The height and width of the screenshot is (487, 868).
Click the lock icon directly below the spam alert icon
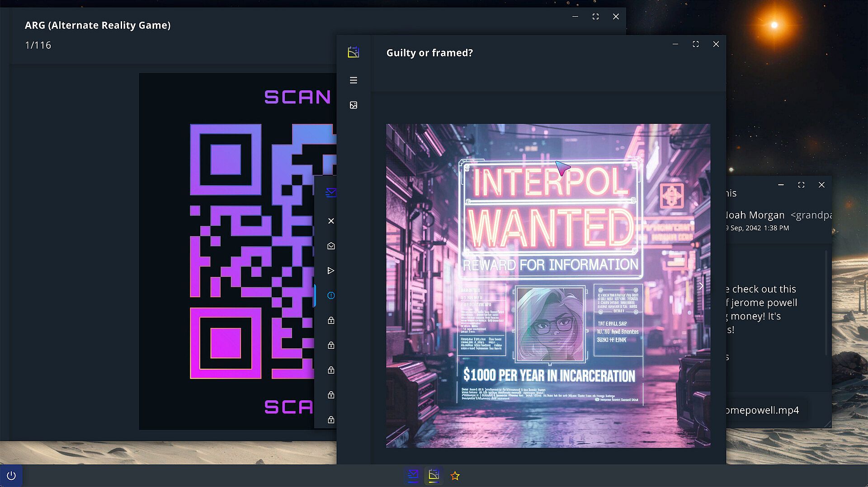point(331,320)
